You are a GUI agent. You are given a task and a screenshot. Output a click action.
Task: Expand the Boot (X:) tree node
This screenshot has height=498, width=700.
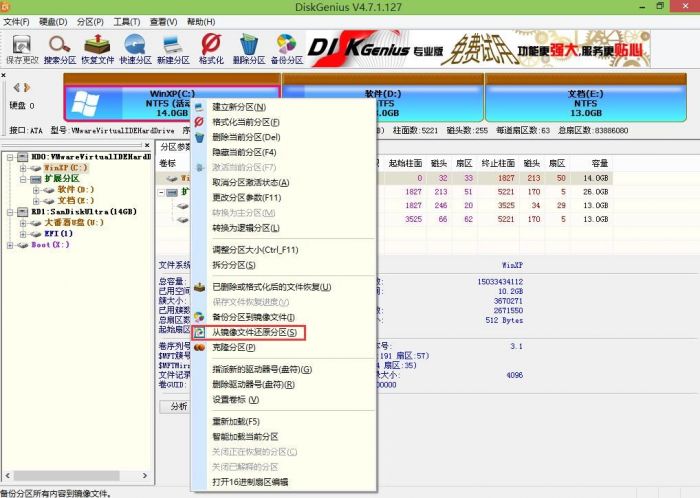click(x=10, y=245)
